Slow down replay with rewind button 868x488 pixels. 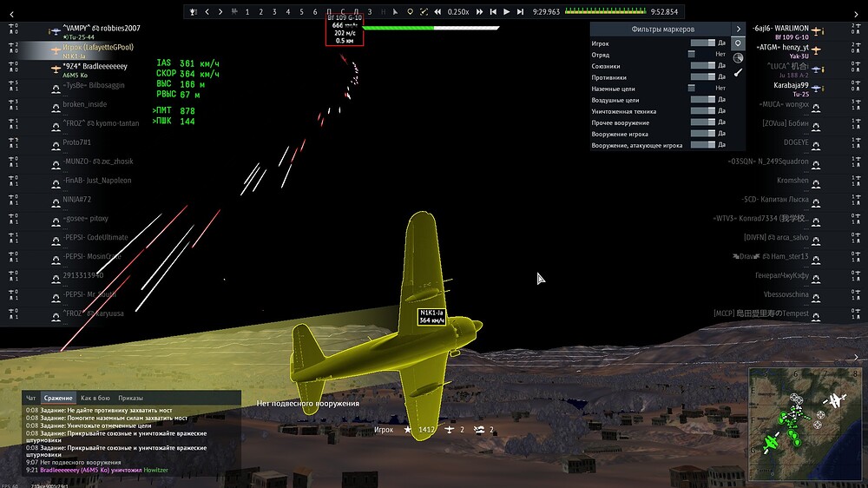point(437,11)
